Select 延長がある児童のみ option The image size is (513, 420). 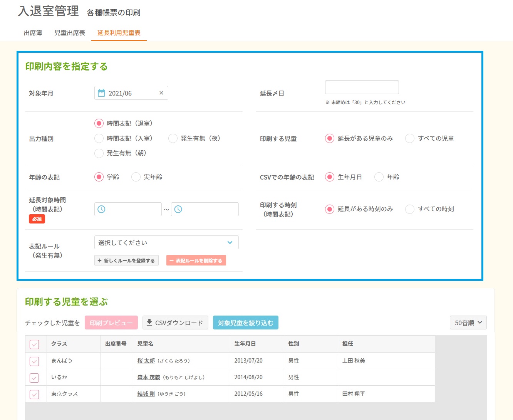point(330,138)
